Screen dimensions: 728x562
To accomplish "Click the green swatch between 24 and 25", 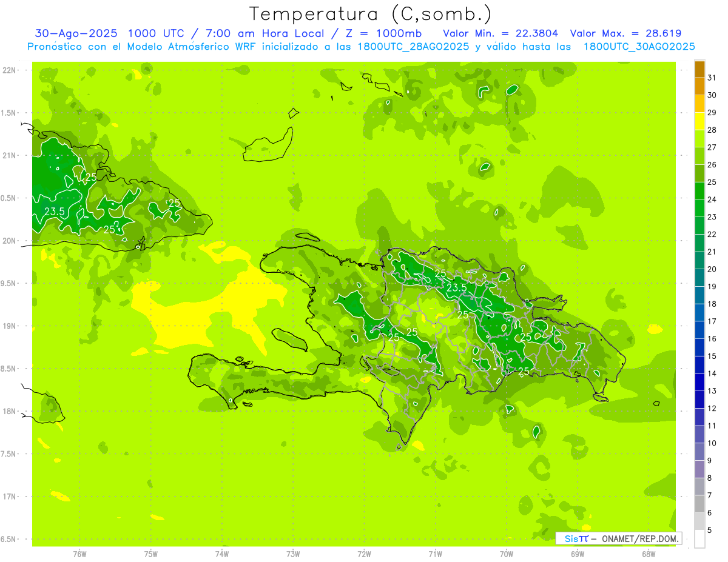I will pyautogui.click(x=699, y=190).
